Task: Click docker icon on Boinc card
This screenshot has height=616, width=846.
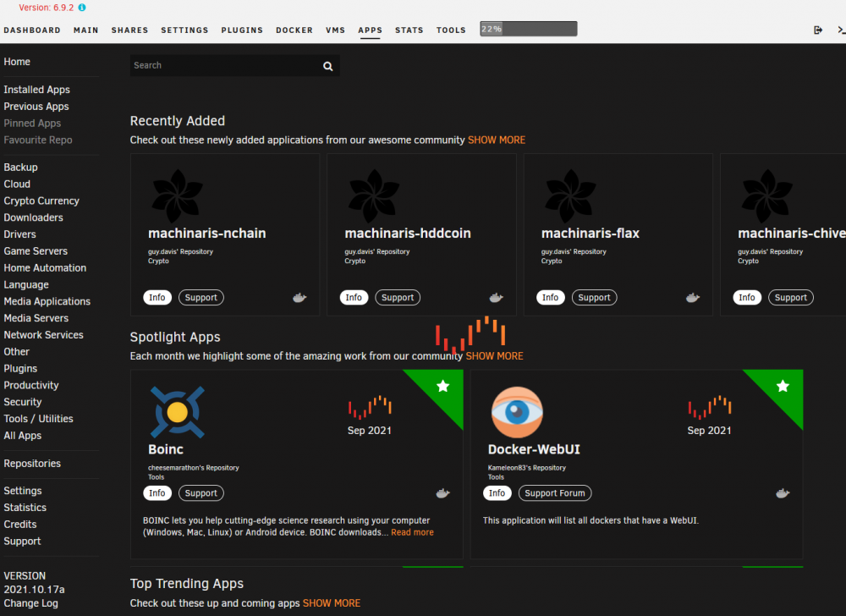Action: [x=443, y=493]
